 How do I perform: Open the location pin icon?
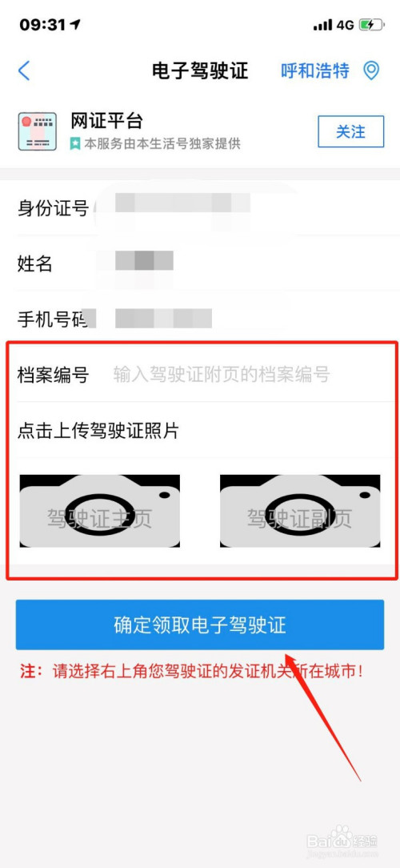click(370, 70)
